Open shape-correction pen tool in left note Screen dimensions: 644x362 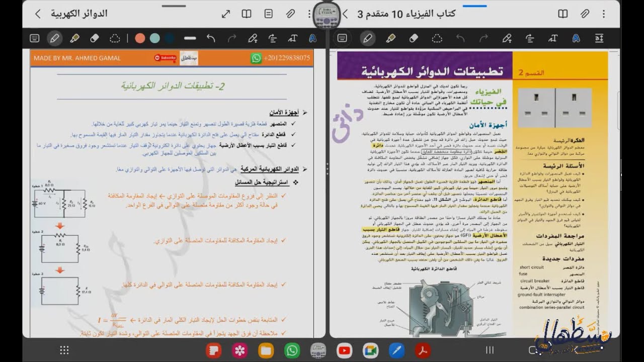(253, 38)
